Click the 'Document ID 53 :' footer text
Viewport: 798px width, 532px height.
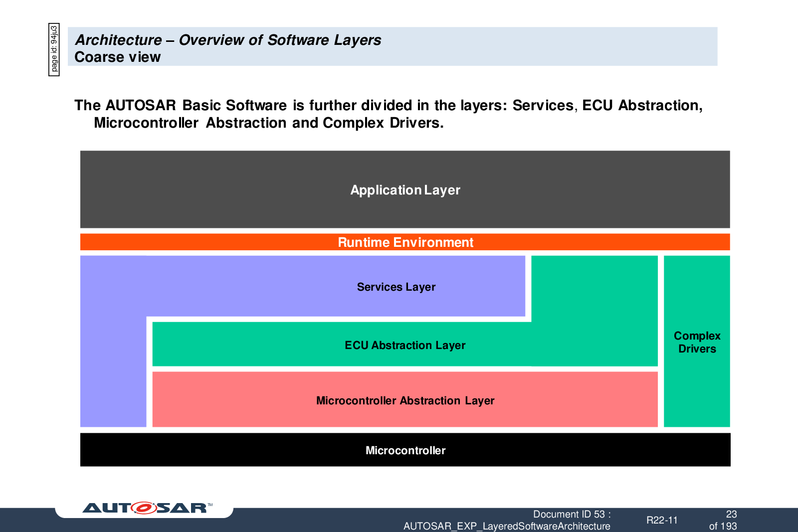pyautogui.click(x=572, y=514)
